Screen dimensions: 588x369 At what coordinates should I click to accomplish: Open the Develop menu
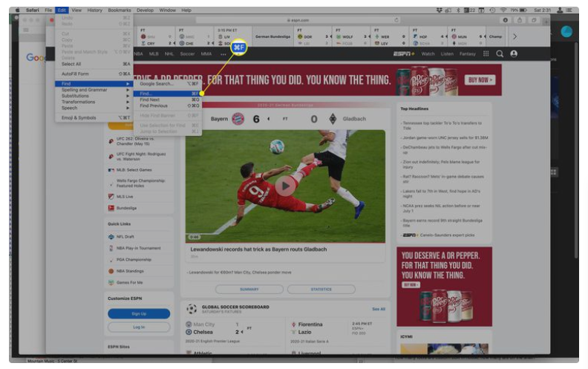[145, 10]
